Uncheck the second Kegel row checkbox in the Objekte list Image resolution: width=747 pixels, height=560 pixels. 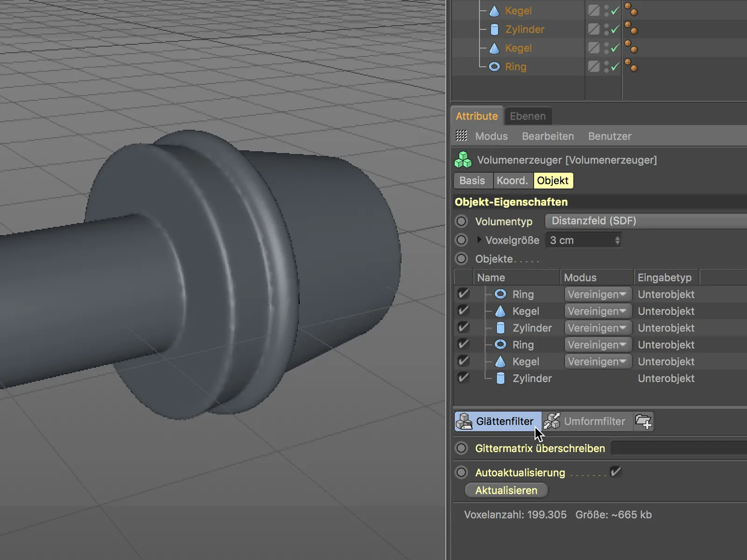pyautogui.click(x=463, y=361)
